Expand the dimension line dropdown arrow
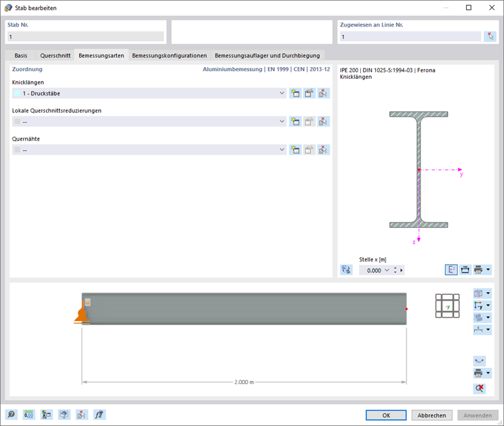The height and width of the screenshot is (426, 504). coord(488,330)
